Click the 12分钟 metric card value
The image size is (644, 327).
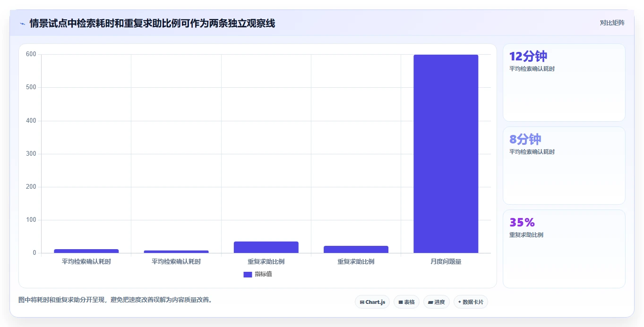coord(528,56)
